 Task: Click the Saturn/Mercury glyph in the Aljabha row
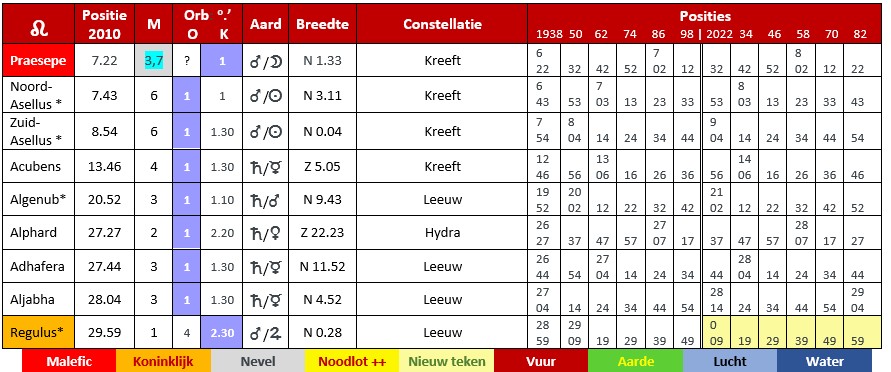pyautogui.click(x=266, y=299)
